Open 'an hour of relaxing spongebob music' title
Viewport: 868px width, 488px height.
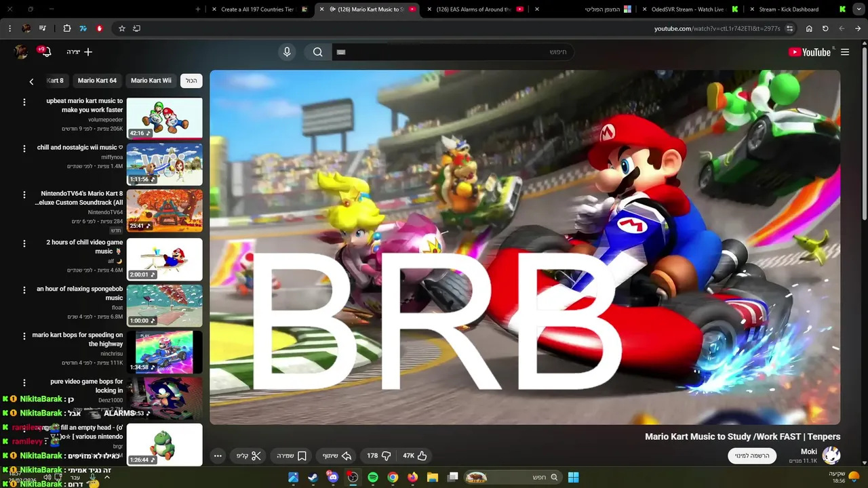tap(79, 293)
